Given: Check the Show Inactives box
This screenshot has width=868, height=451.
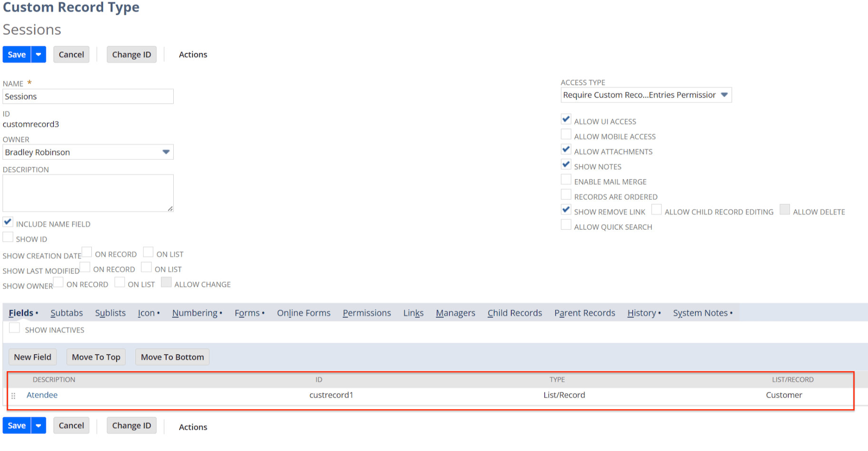Looking at the screenshot, I should pos(14,327).
